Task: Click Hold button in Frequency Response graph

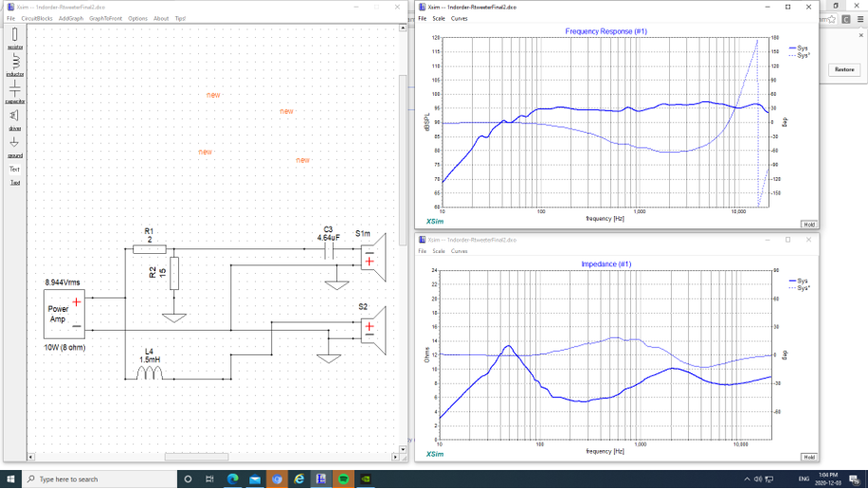Action: (808, 225)
